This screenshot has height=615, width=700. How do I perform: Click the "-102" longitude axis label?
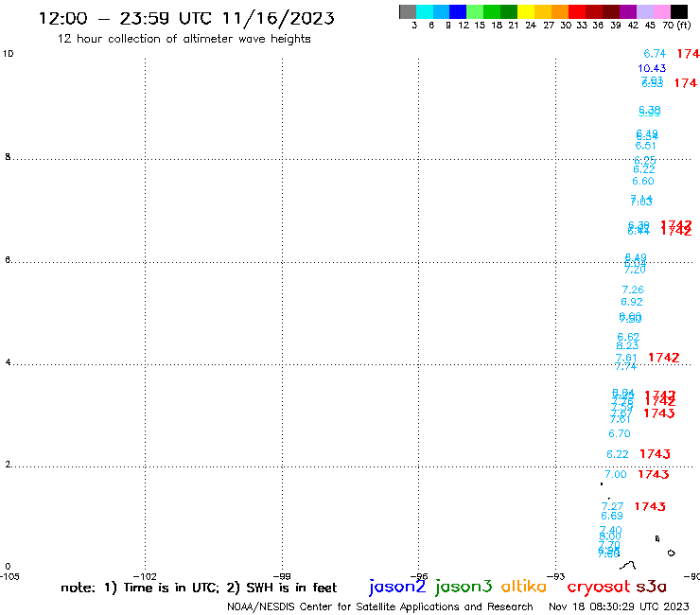(x=145, y=576)
